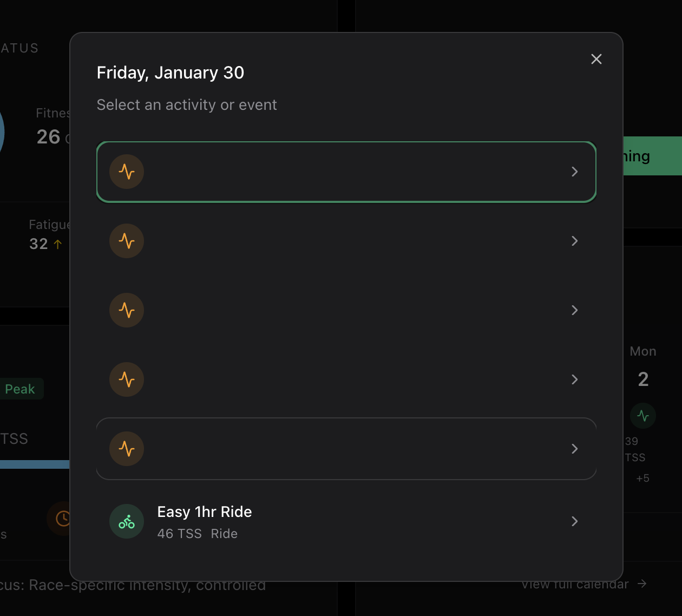This screenshot has height=616, width=682.
Task: Click the pulse icon in the green-highlighted row
Action: tap(127, 172)
